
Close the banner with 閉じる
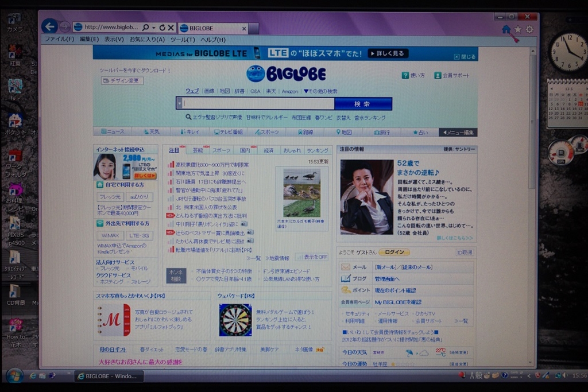[x=465, y=57]
